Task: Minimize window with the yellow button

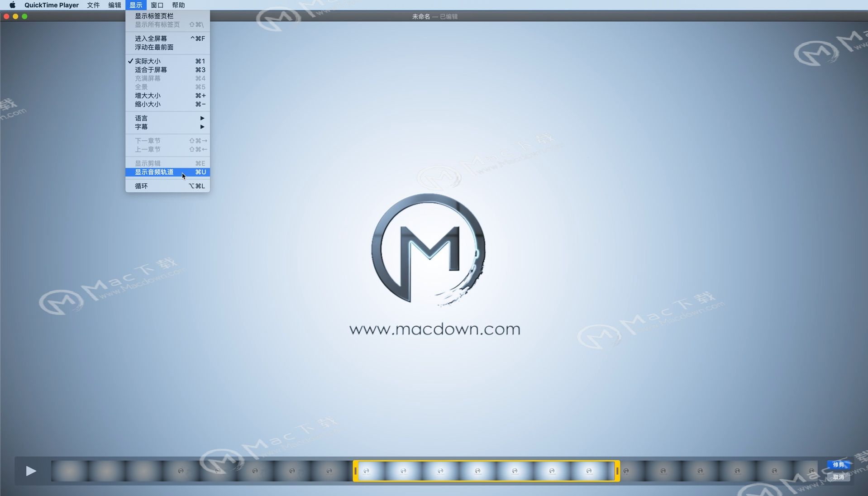Action: pyautogui.click(x=15, y=16)
